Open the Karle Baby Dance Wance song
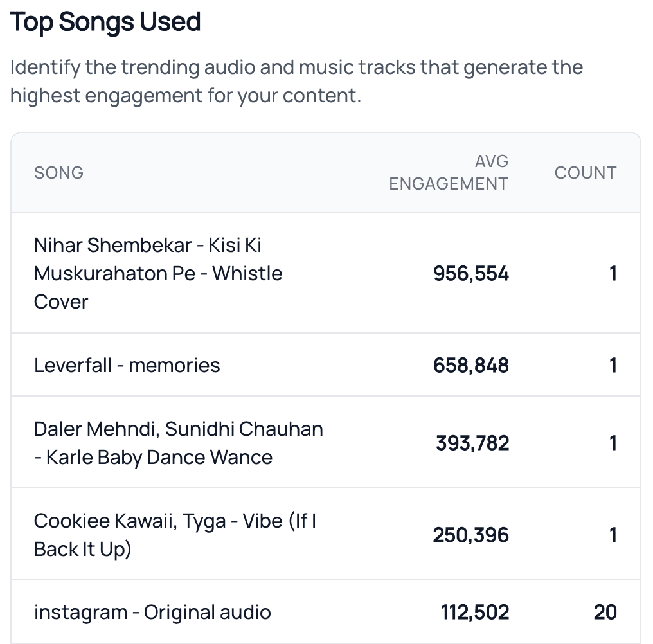Viewport: 653px width, 644px height. (178, 443)
